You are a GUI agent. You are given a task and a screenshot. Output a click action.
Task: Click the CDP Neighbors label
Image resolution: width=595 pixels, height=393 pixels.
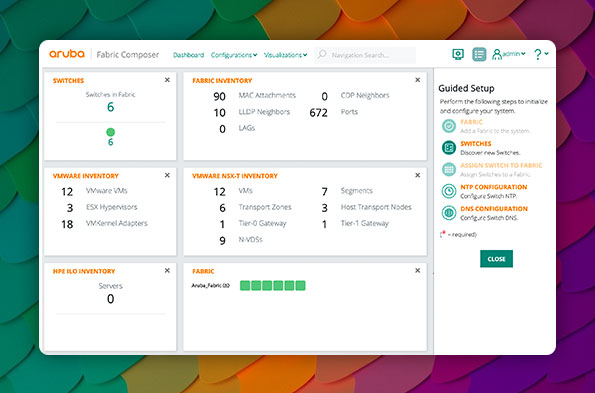[x=365, y=95]
